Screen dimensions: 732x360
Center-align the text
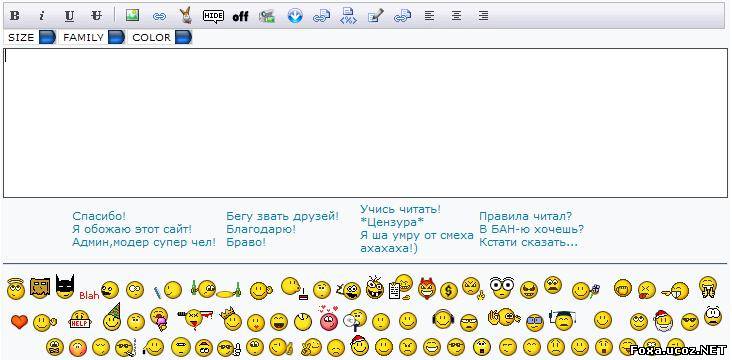pyautogui.click(x=456, y=16)
